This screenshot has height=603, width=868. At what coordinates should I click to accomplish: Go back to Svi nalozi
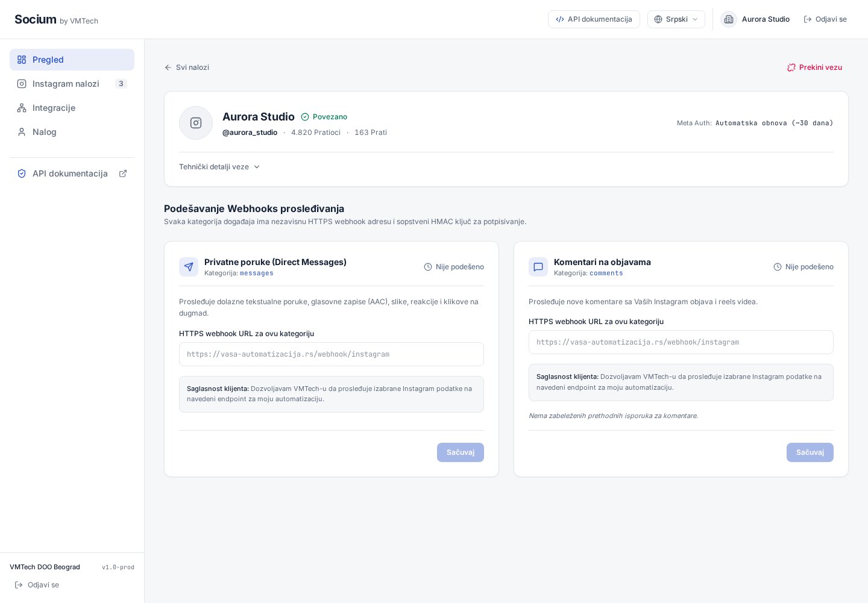187,67
